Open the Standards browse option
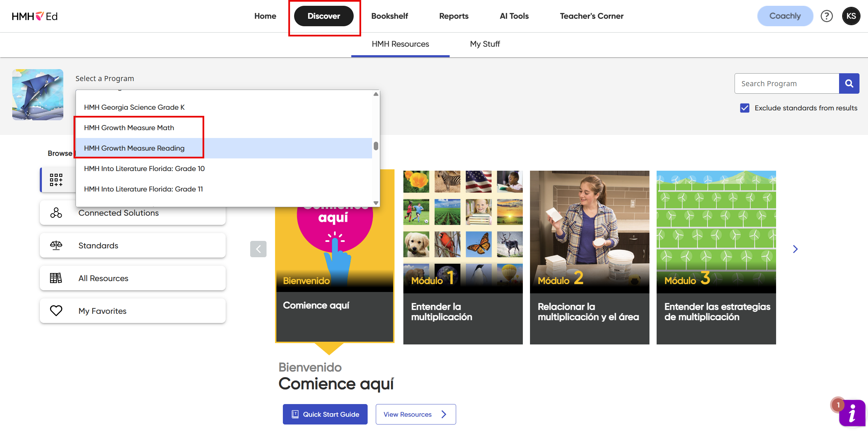 tap(133, 246)
